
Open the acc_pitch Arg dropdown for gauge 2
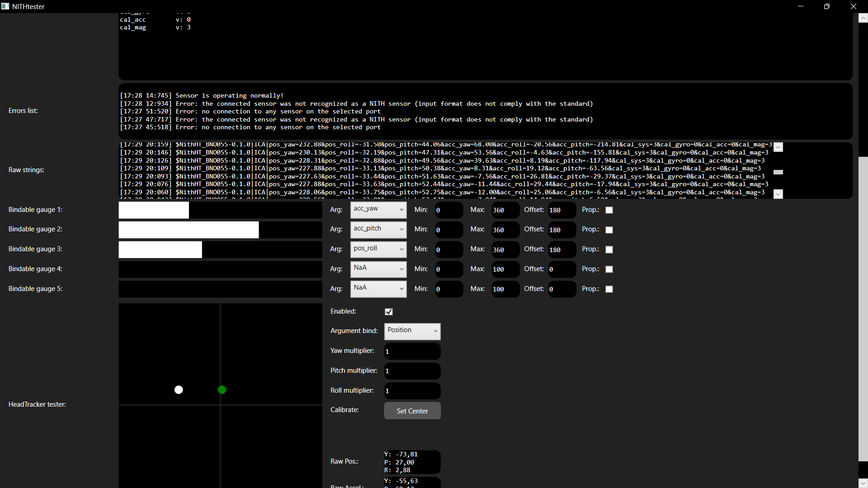click(378, 230)
